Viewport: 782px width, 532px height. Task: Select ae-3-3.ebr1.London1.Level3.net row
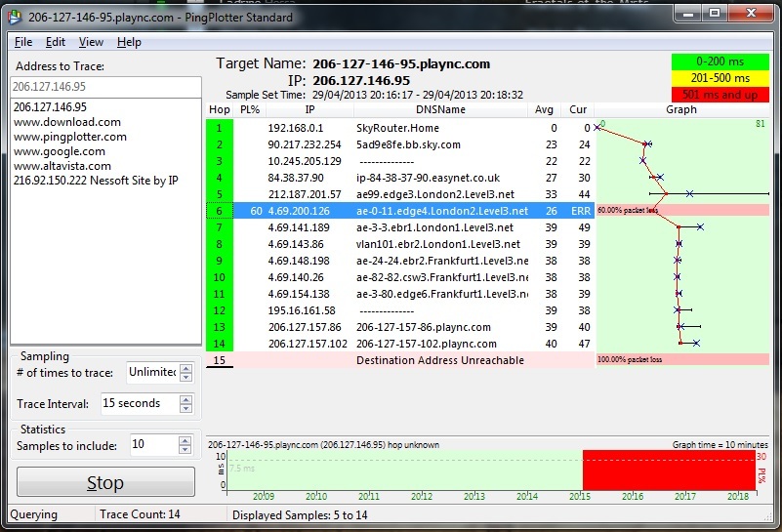click(x=400, y=227)
